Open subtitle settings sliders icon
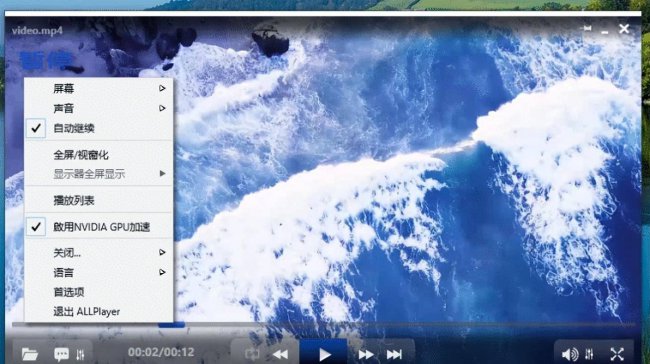The image size is (650, 364). [x=80, y=354]
